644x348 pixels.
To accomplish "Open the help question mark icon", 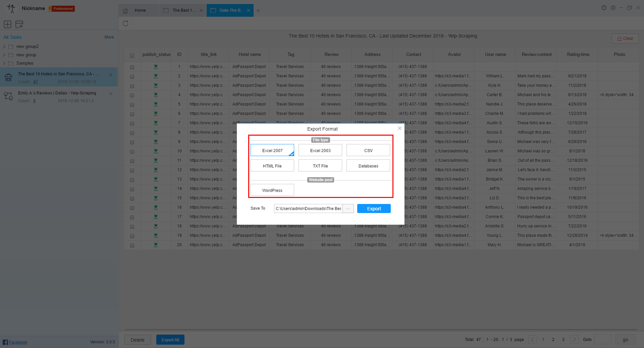I will point(604,8).
